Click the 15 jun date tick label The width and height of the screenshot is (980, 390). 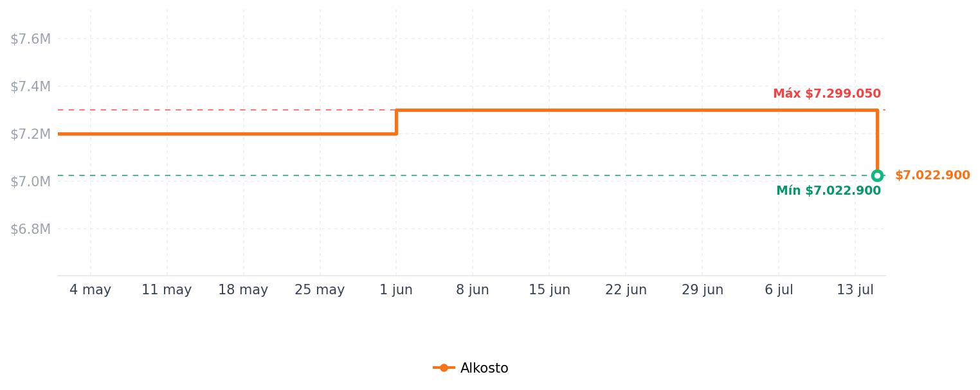tap(549, 290)
